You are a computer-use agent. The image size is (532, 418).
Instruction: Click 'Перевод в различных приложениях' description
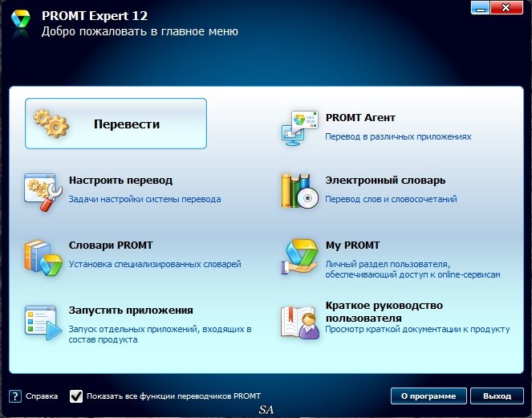pos(398,136)
